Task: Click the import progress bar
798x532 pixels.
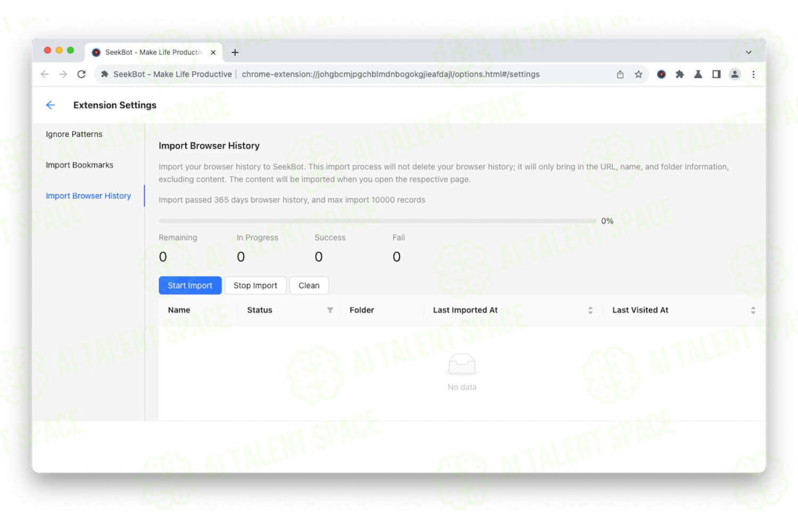Action: coord(377,221)
